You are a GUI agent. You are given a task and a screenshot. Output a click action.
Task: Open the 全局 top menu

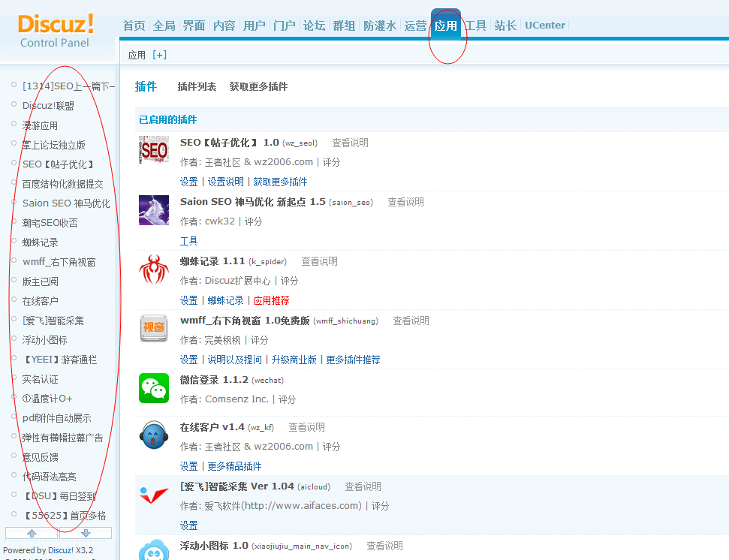click(x=164, y=26)
